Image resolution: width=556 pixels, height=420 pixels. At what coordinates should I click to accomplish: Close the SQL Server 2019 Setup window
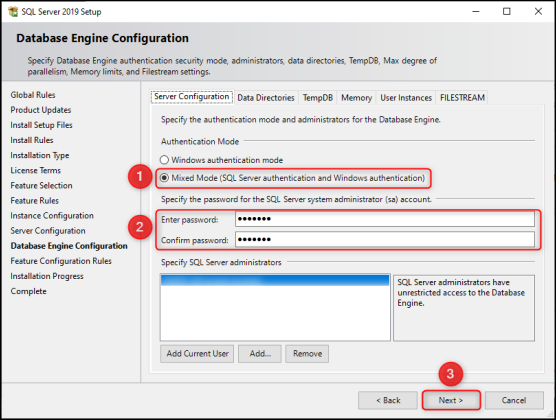(x=538, y=11)
